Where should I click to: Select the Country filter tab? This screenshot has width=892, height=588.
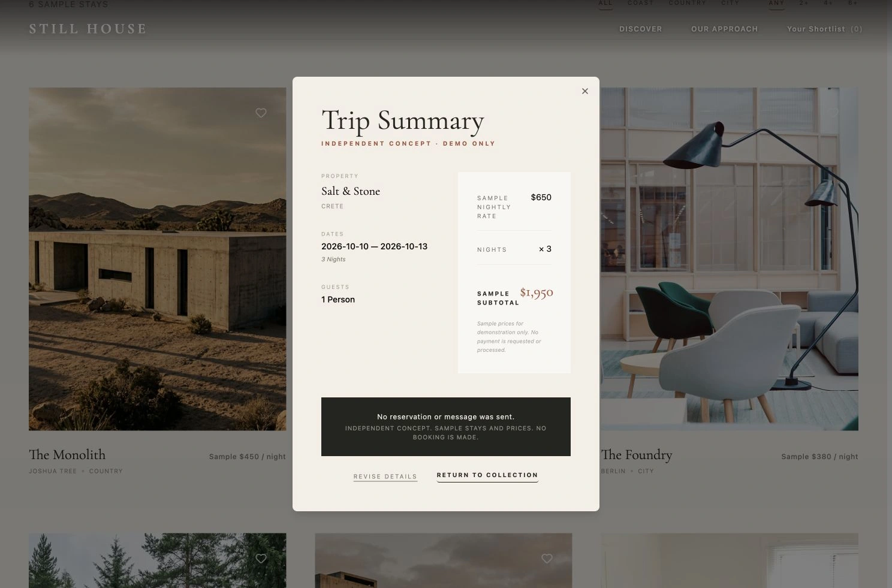tap(688, 4)
